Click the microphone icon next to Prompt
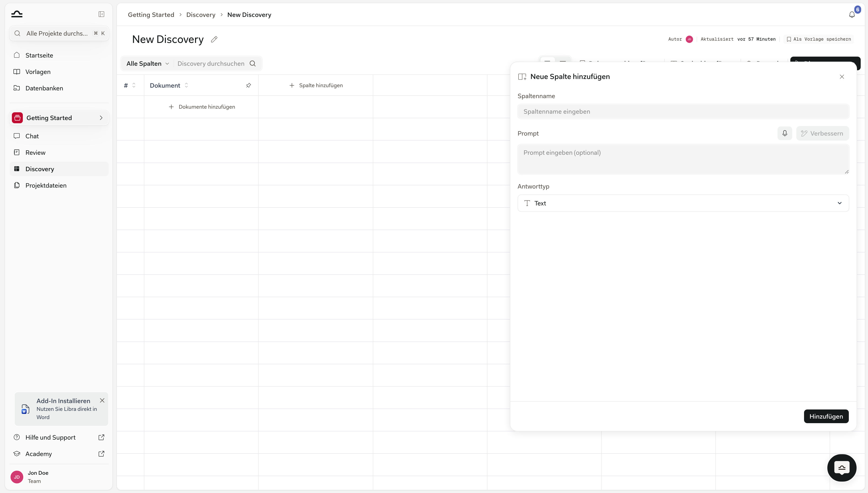The height and width of the screenshot is (493, 868). [x=785, y=133]
